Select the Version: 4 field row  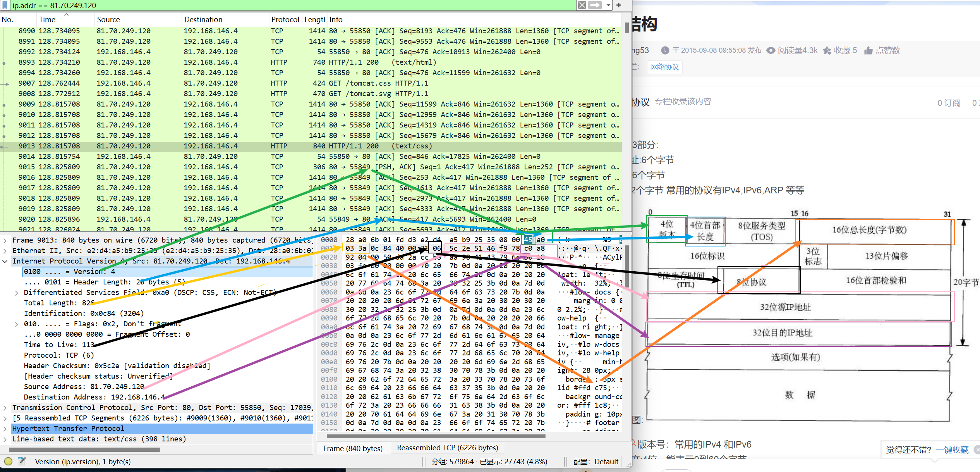[x=168, y=272]
